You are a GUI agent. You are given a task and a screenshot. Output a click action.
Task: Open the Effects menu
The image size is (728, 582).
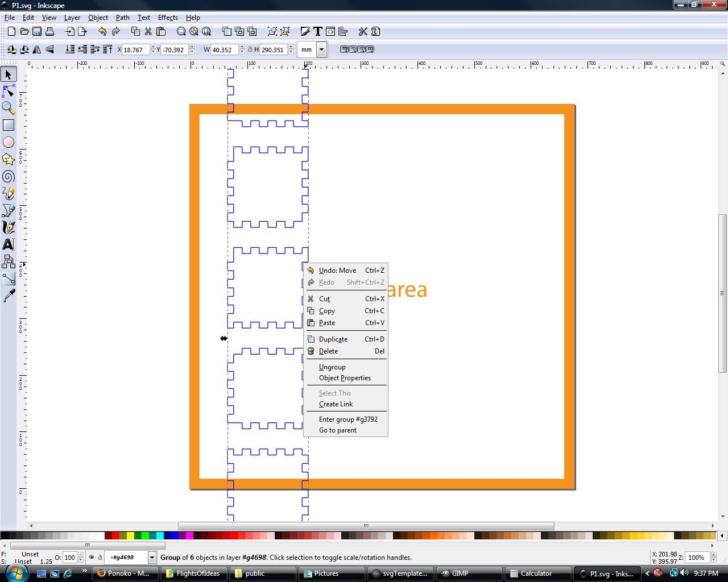(168, 18)
